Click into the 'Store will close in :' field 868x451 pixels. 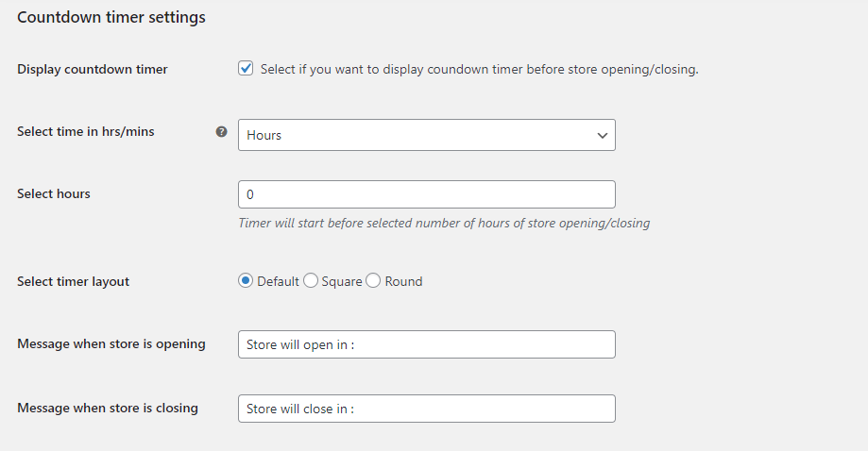pos(426,409)
